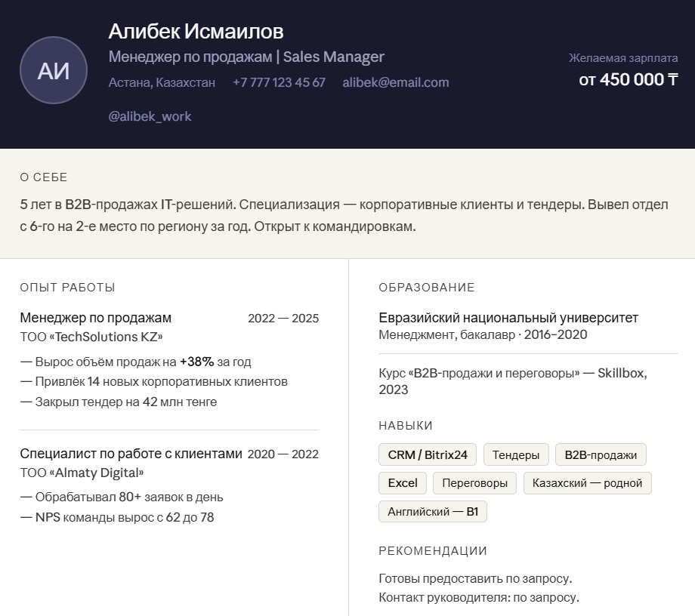
Task: Select the CRM / Bitrix24 skill tag
Action: (x=428, y=454)
